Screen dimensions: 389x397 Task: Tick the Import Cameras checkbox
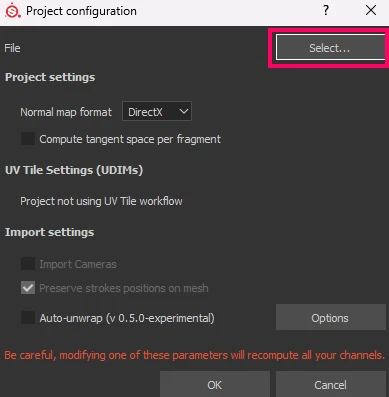28,264
